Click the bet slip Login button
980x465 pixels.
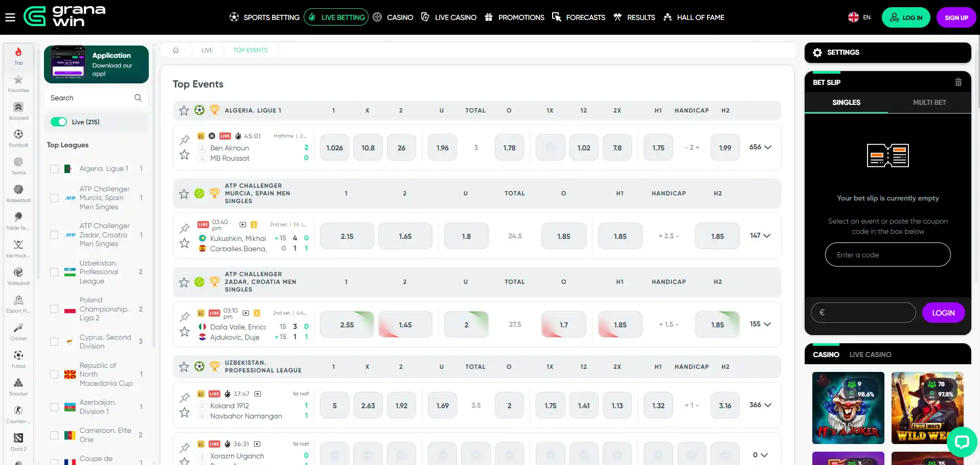point(943,313)
